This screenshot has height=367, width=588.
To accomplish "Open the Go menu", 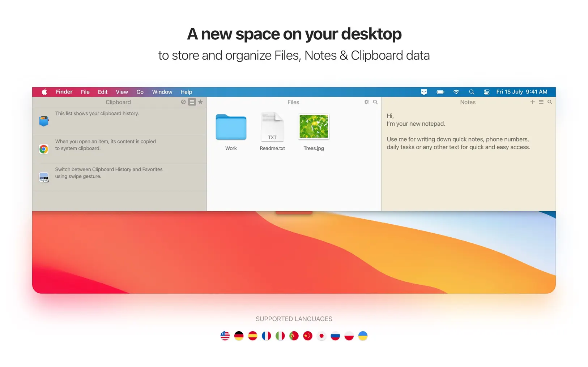I will [x=140, y=92].
